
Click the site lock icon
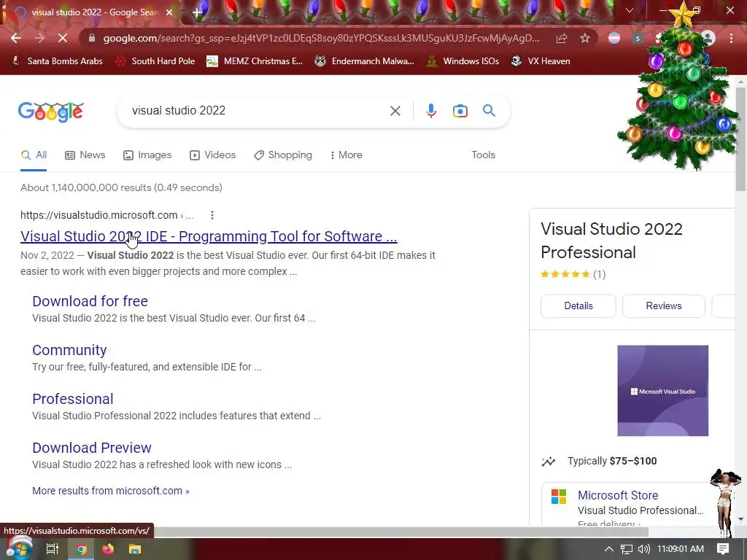(x=92, y=38)
